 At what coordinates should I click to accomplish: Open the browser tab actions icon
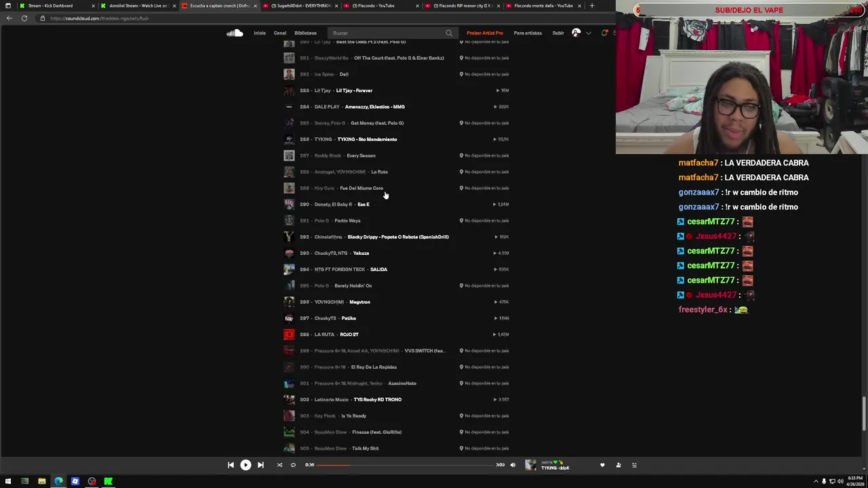tap(7, 5)
